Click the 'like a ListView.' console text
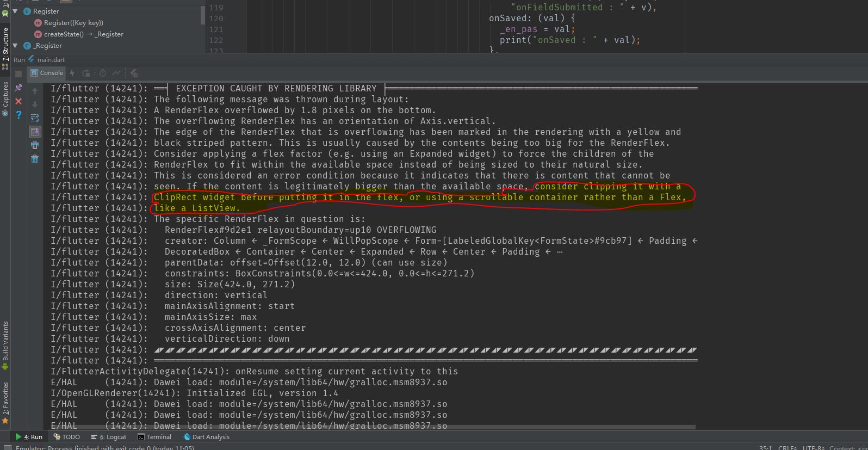The width and height of the screenshot is (868, 450). click(197, 208)
